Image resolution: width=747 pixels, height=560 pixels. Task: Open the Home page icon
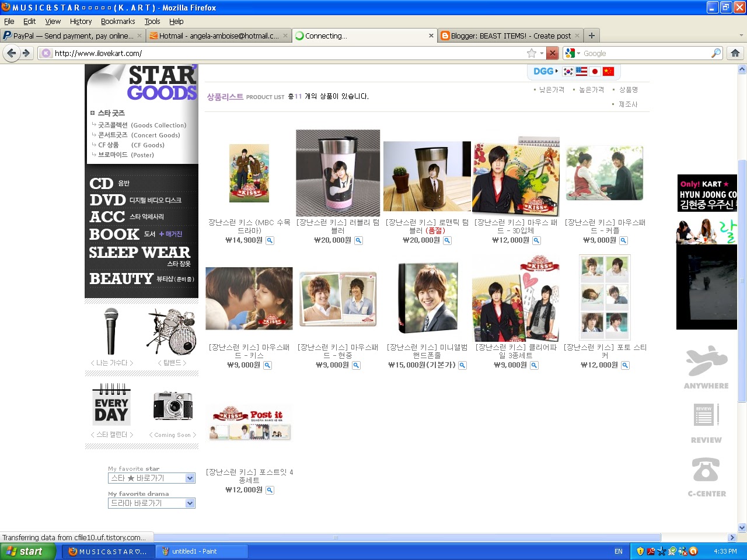pos(735,53)
